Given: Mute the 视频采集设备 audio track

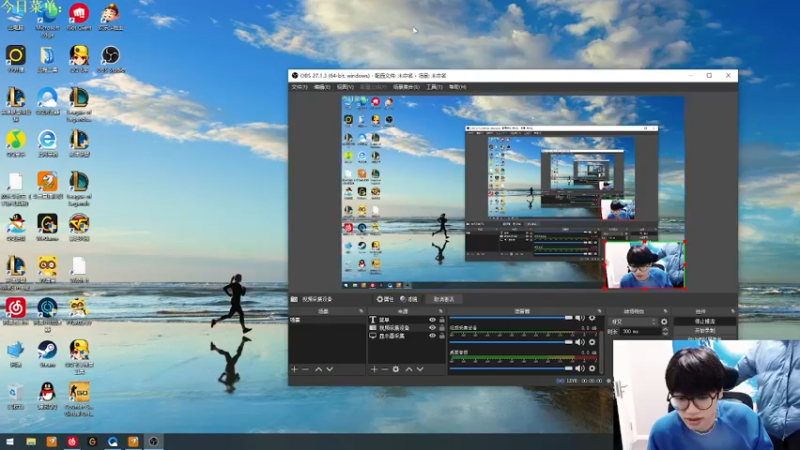Looking at the screenshot, I should pos(580,342).
